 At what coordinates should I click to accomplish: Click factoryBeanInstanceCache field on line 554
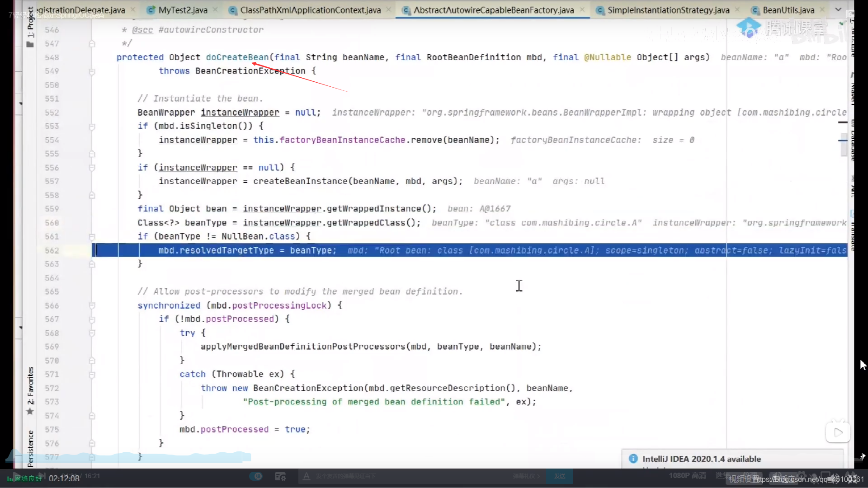[342, 140]
